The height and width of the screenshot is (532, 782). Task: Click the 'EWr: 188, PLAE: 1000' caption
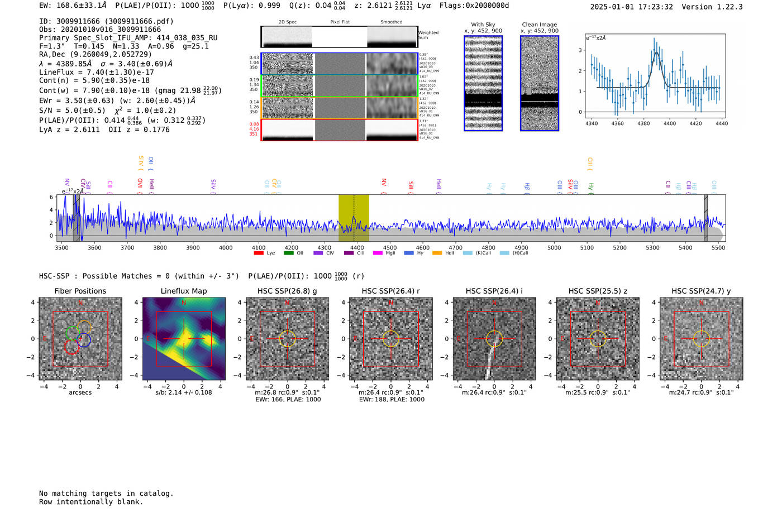tap(392, 400)
